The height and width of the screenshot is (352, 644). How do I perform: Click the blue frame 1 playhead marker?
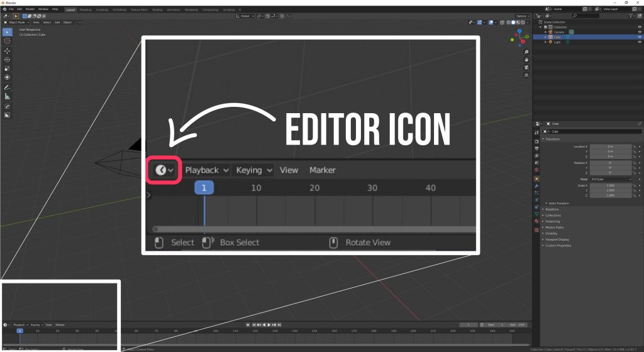[x=19, y=331]
